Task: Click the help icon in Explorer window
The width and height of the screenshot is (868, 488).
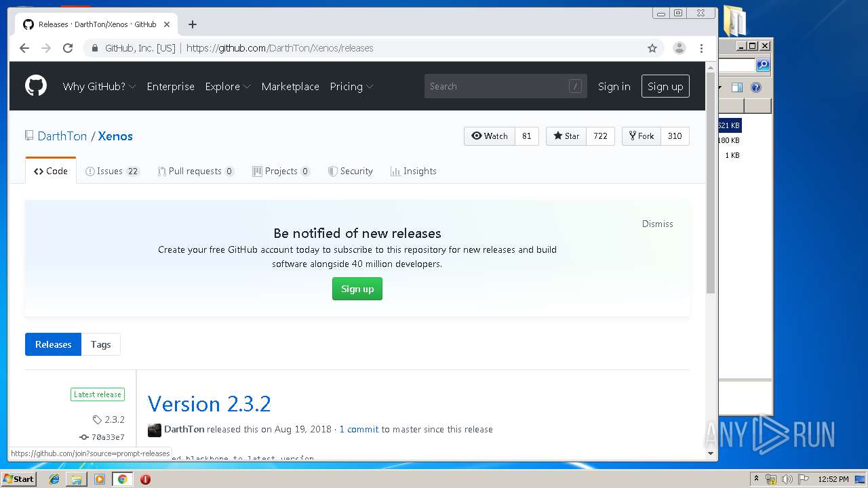Action: pyautogui.click(x=756, y=87)
